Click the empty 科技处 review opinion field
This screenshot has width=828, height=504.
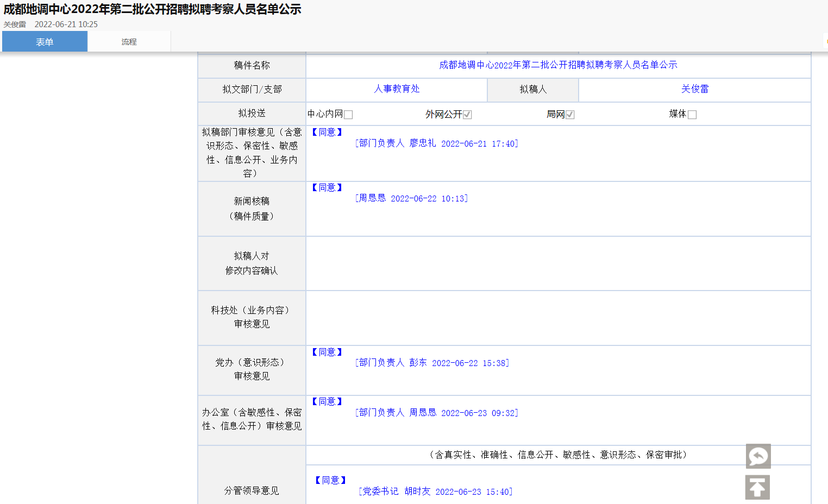click(x=558, y=318)
